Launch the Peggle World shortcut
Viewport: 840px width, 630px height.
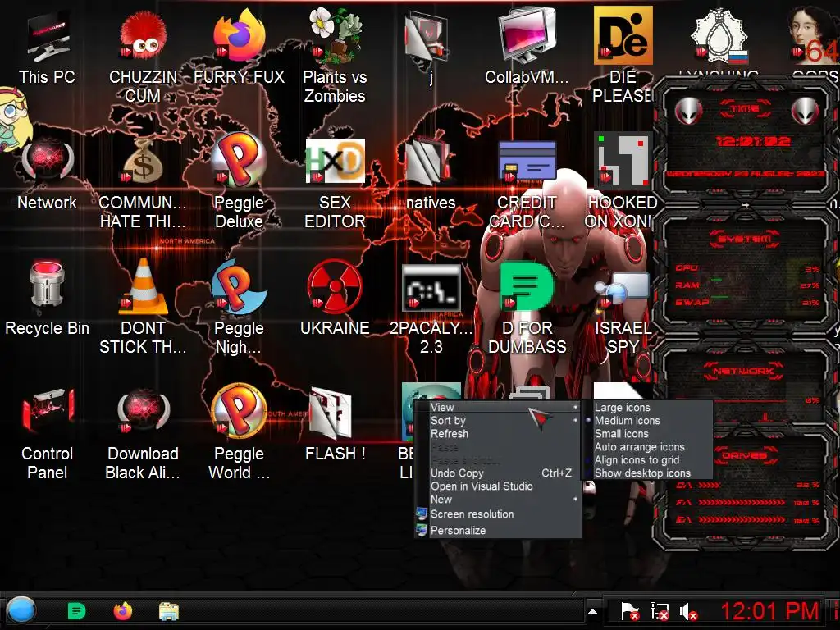pyautogui.click(x=239, y=412)
